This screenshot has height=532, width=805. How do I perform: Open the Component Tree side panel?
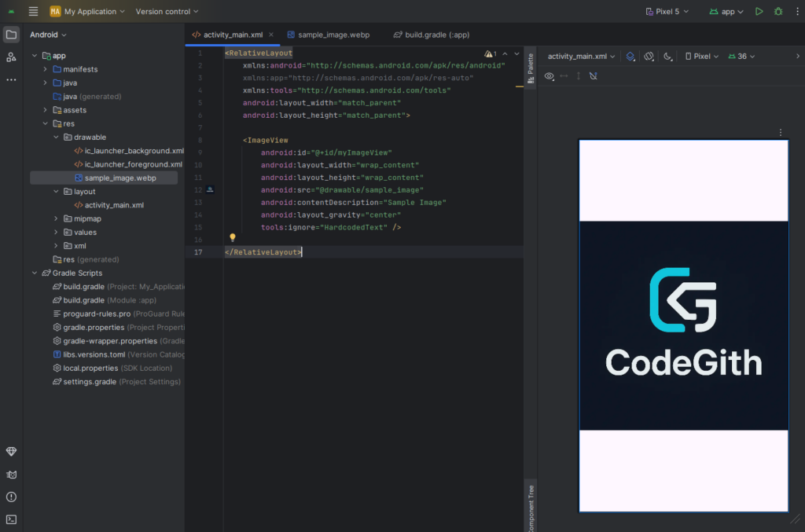click(x=531, y=508)
